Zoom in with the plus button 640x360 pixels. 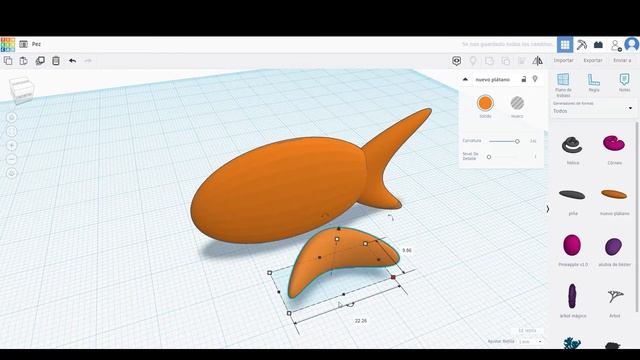12,145
